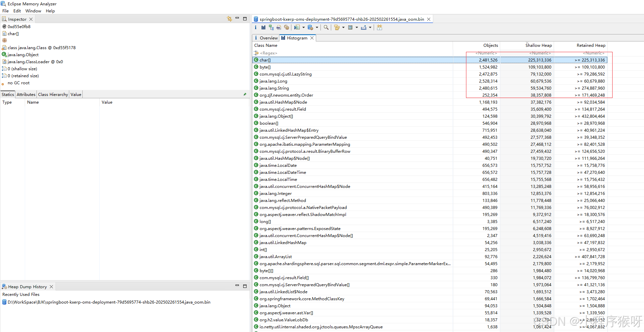Open the Edit menu
The width and height of the screenshot is (644, 332).
click(x=17, y=11)
